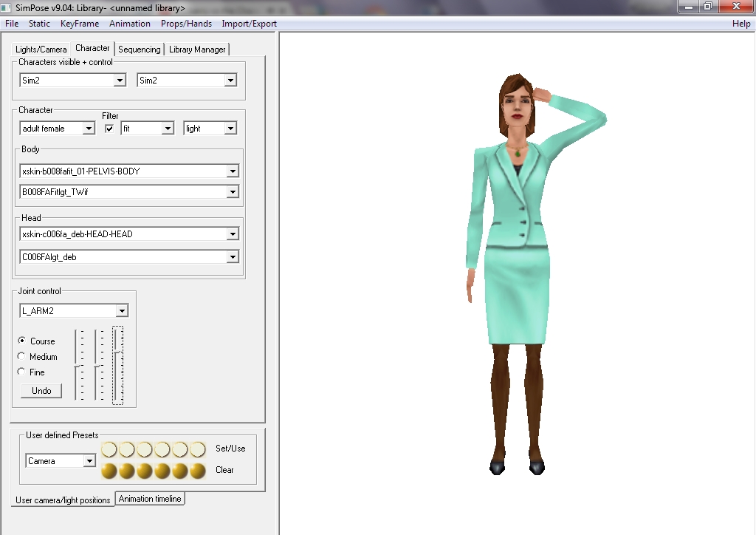This screenshot has width=756, height=535.
Task: Switch to the Animation timeline tab
Action: click(150, 499)
